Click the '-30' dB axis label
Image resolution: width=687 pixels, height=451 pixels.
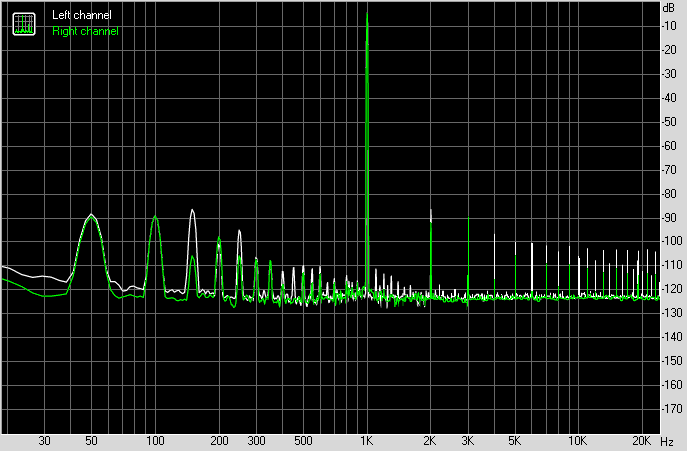(x=670, y=74)
